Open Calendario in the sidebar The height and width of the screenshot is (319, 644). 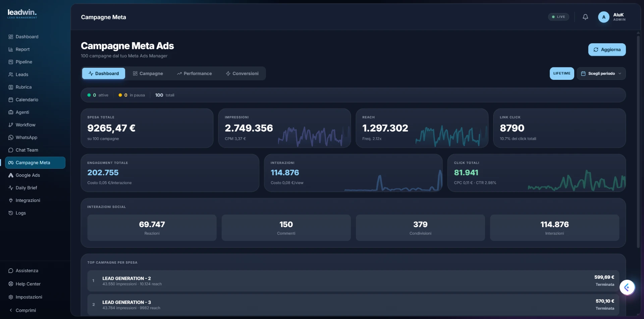tap(35, 100)
